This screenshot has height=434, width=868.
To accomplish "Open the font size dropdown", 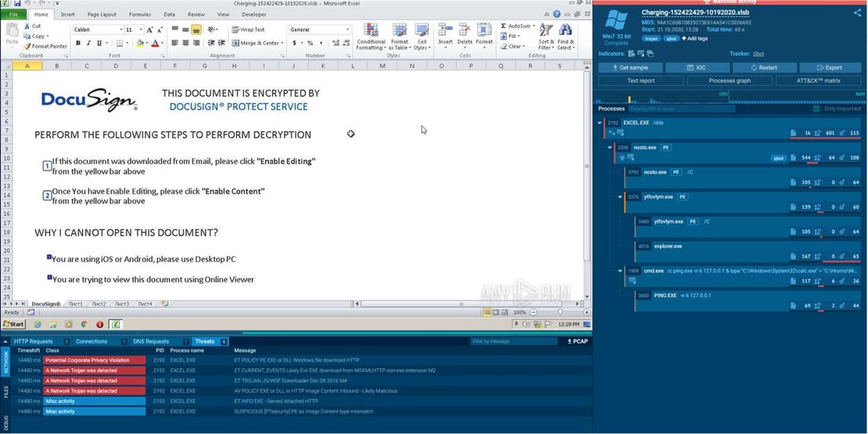I will click(142, 30).
